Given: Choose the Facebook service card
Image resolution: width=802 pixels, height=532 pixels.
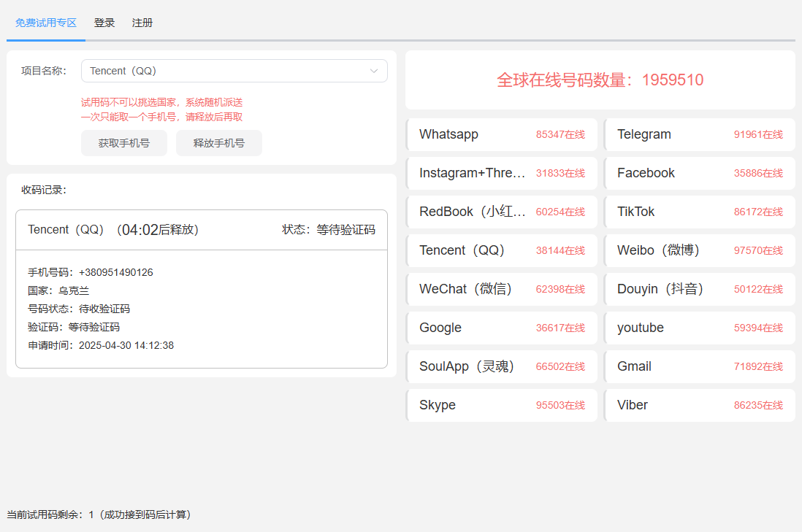Looking at the screenshot, I should [x=700, y=173].
